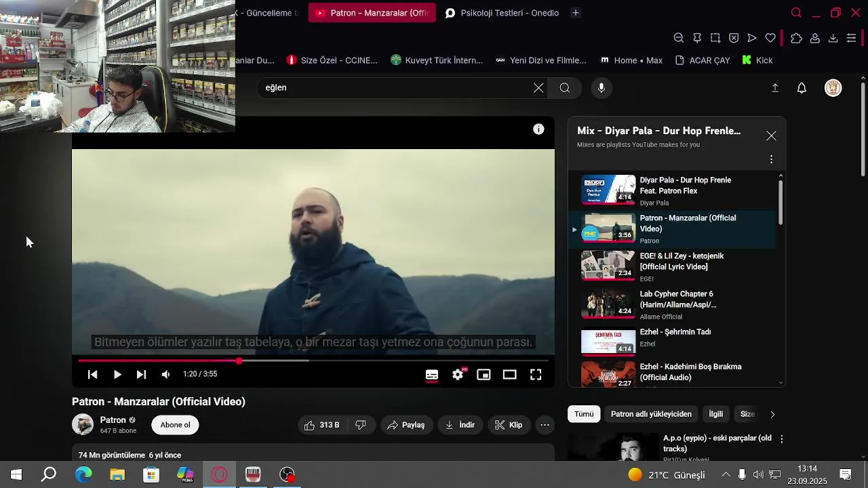This screenshot has width=868, height=488.
Task: Switch to theater mode
Action: pos(510,375)
